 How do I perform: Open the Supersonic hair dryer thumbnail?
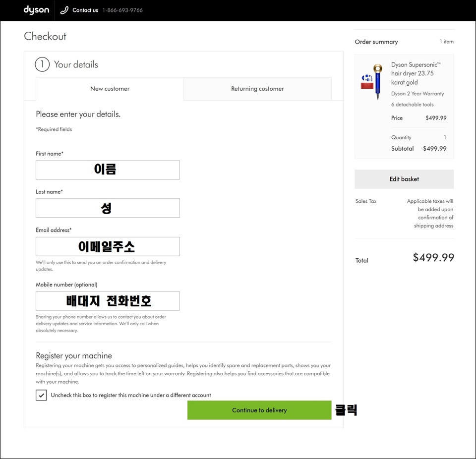(x=372, y=81)
